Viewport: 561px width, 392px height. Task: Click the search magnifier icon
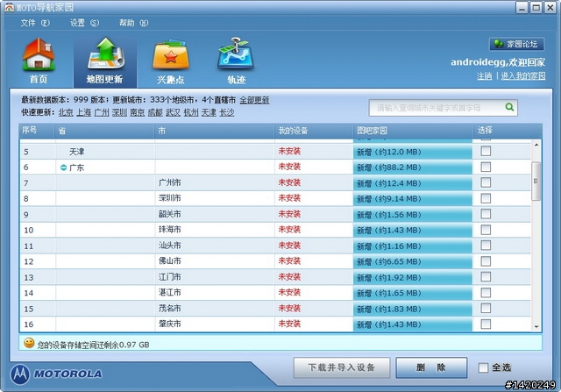(509, 107)
